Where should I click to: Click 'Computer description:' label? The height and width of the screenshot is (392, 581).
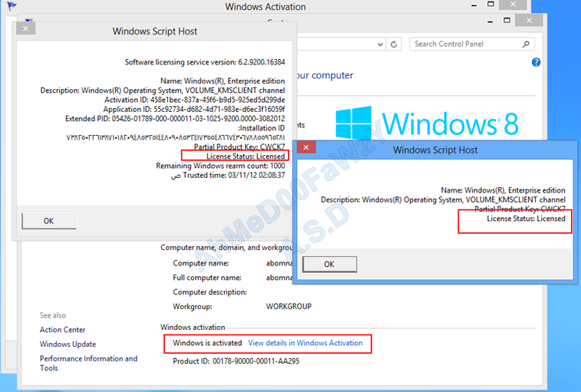[210, 292]
